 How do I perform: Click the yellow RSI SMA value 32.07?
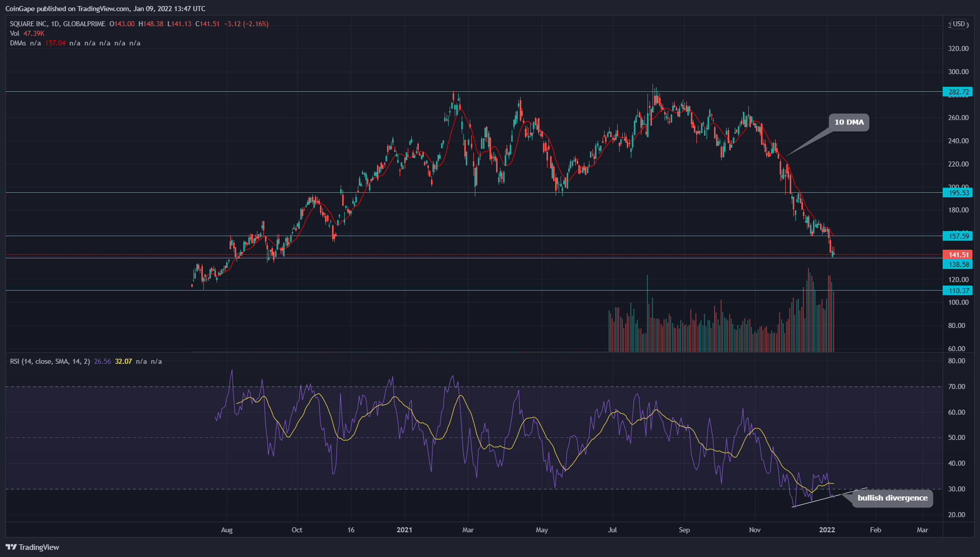(123, 361)
